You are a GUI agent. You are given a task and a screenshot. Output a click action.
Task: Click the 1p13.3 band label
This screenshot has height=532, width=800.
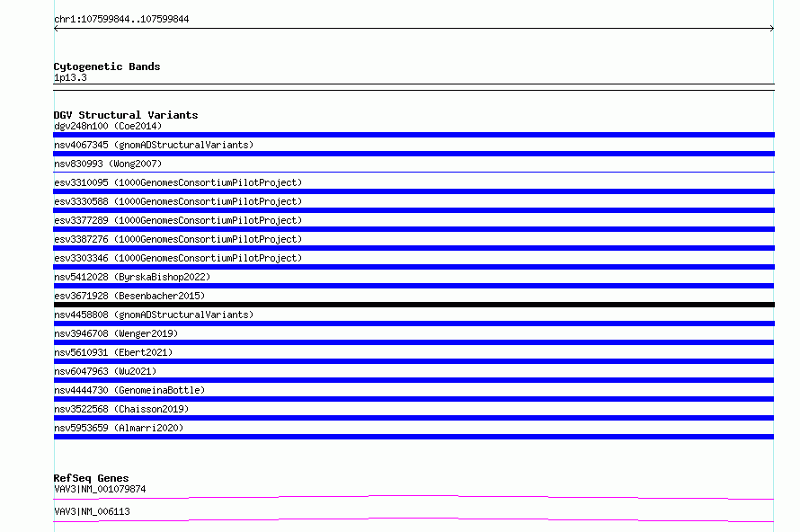70,77
